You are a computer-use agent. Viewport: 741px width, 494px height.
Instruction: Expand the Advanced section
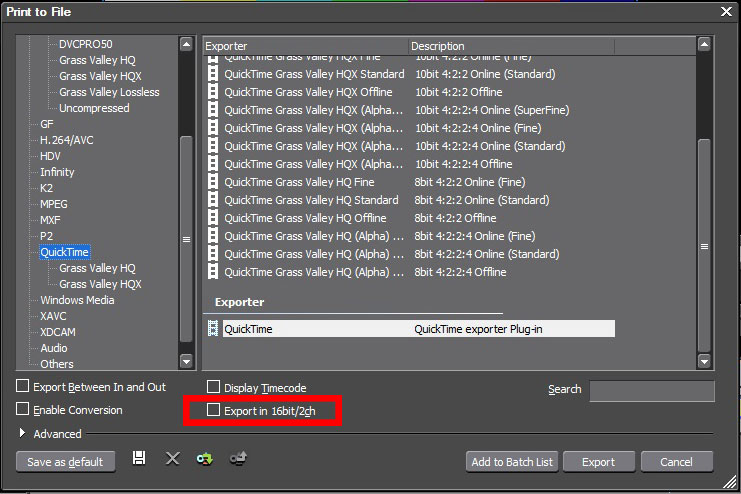point(23,434)
